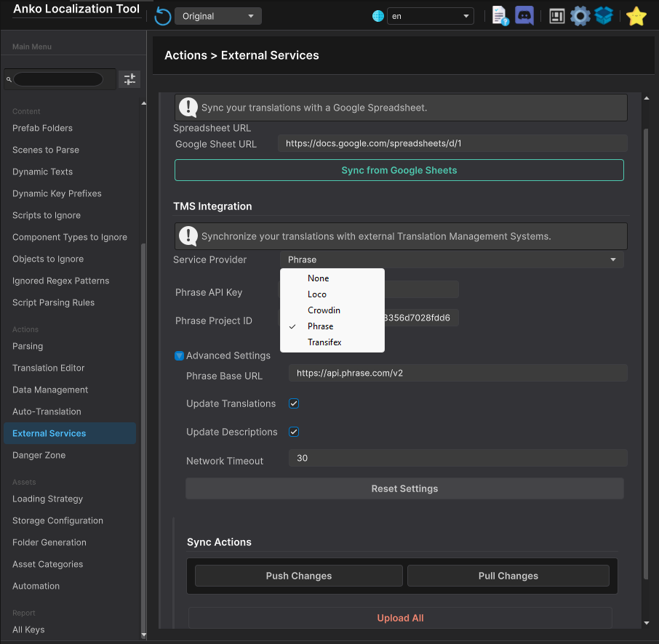
Task: Click the circular revert arrow icon
Action: tap(163, 16)
